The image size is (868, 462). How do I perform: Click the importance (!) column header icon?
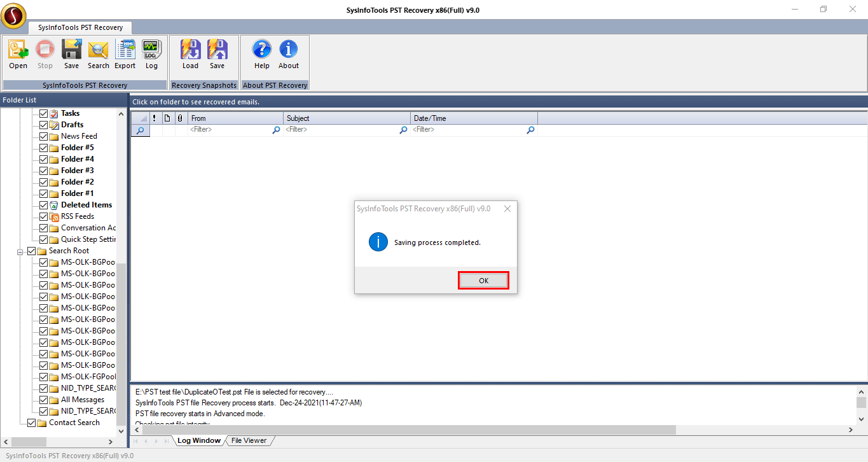(x=155, y=118)
